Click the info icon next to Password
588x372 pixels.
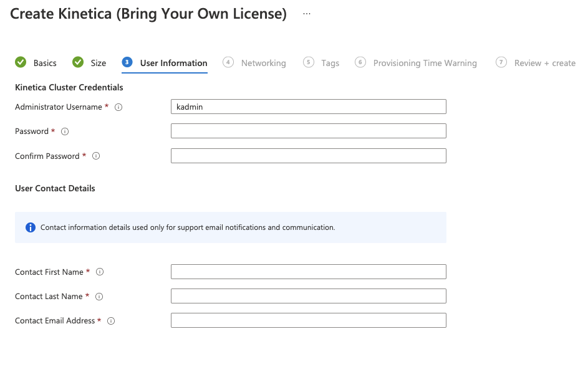(65, 131)
